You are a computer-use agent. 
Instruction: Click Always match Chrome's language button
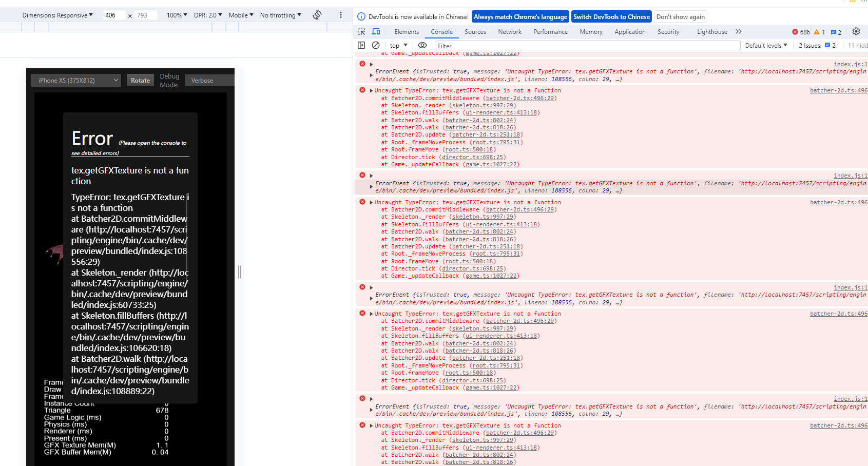click(520, 17)
